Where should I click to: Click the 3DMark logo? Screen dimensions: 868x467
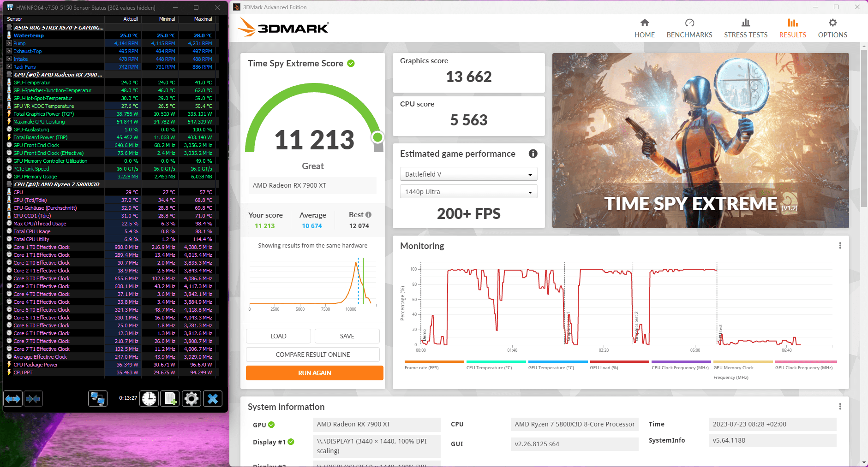(284, 27)
